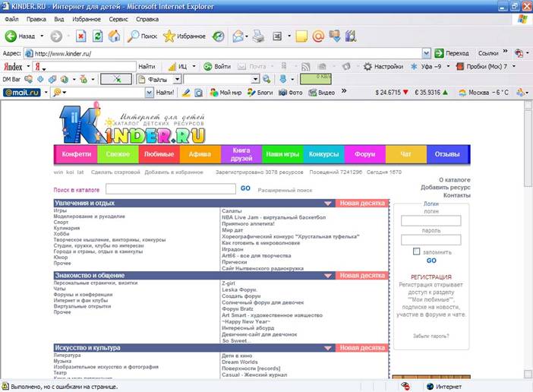Open the РЕГИСТРАЦИЯ link
Viewport: 533px width, 392px height.
coord(431,277)
